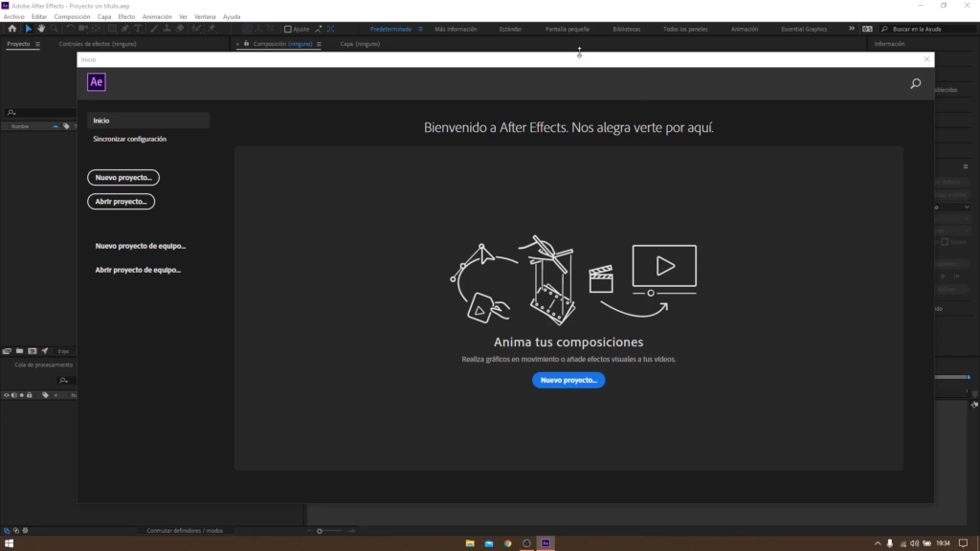Open the Animación menu

pyautogui.click(x=157, y=17)
